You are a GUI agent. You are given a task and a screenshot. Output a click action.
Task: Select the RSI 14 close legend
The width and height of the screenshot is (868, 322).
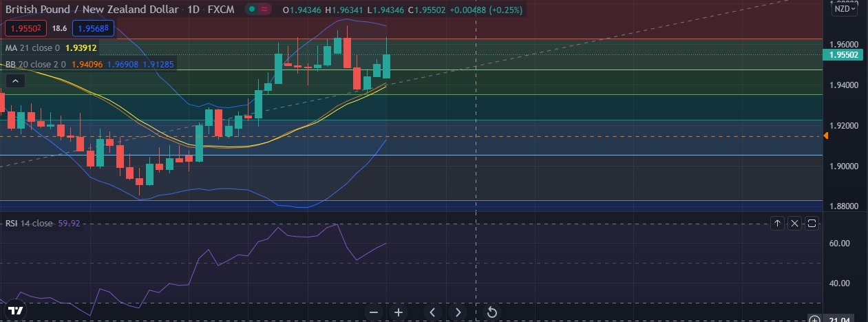point(30,223)
